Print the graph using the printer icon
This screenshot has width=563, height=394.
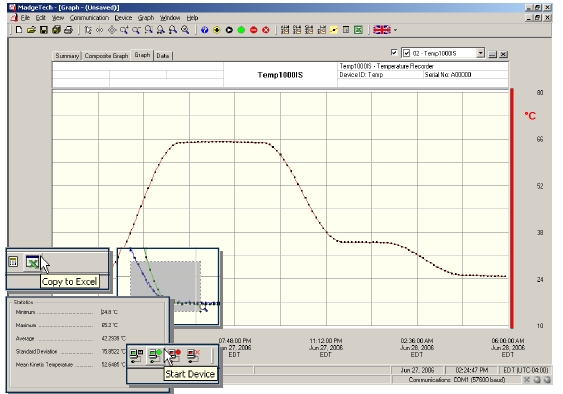click(68, 30)
